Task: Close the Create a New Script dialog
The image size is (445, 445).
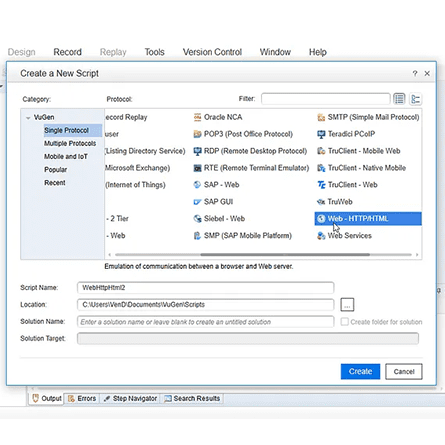Action: 427,73
